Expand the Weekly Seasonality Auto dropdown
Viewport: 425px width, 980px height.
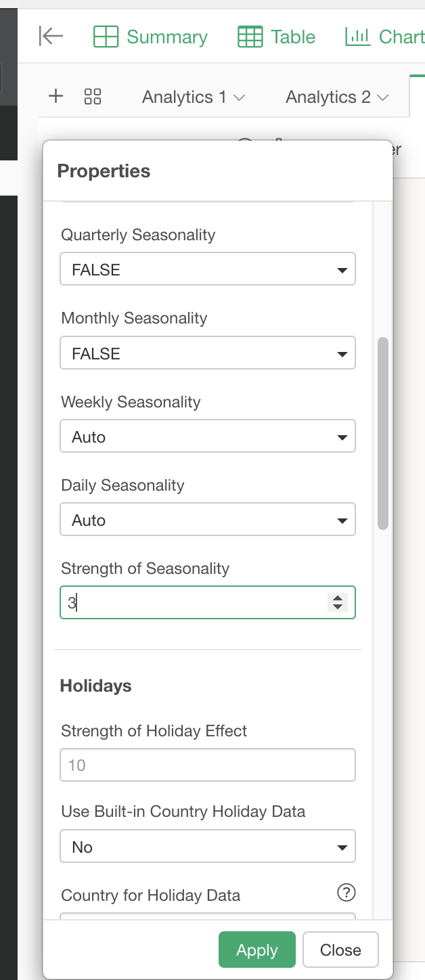pos(208,437)
